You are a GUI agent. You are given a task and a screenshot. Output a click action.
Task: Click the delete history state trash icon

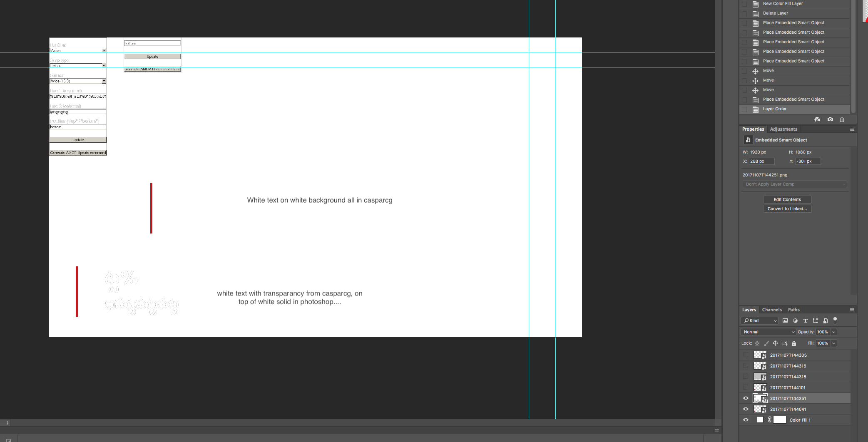(842, 119)
